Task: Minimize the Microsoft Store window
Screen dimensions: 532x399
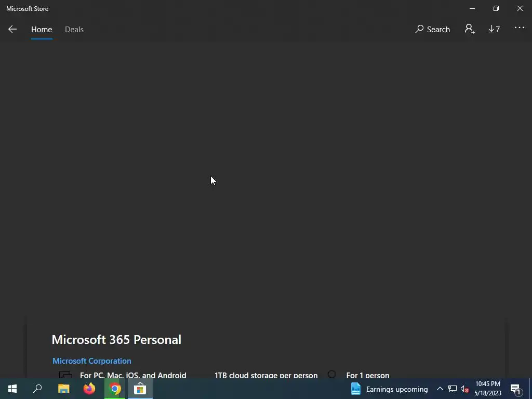Action: [x=472, y=8]
